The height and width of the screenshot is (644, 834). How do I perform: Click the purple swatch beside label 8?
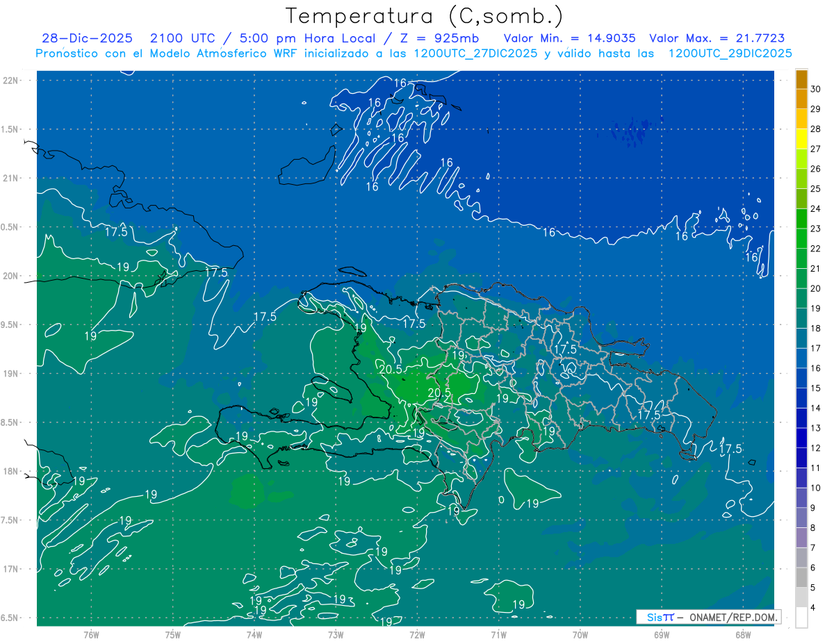click(801, 538)
